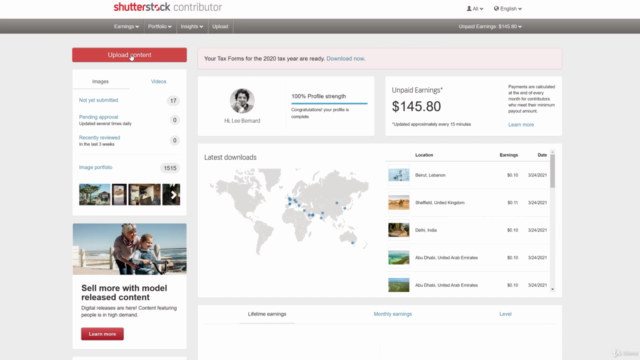Screen dimensions: 640x360
Task: Click the Date column header
Action: coord(542,155)
